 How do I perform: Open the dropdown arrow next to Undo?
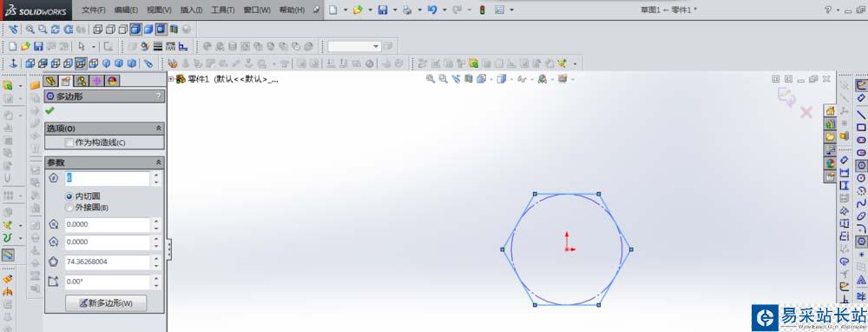pyautogui.click(x=444, y=10)
